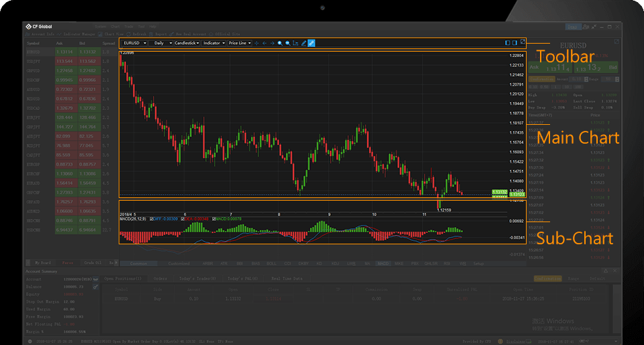The width and height of the screenshot is (644, 345).
Task: Collapse the Account Summary panel
Action: (605, 271)
